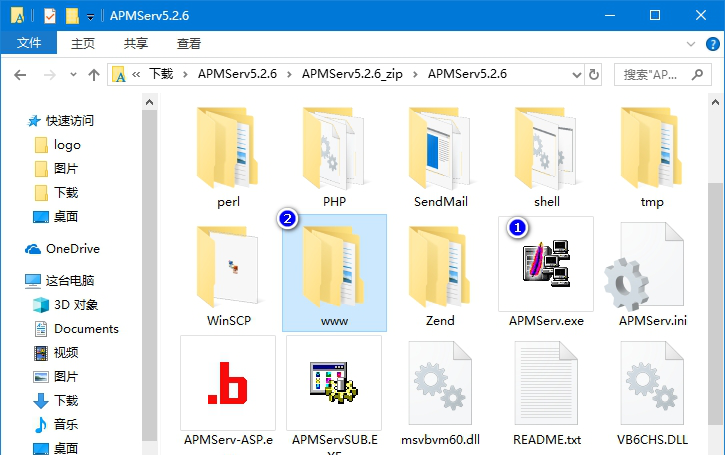Expand the ribbon with the chevron
This screenshot has height=473, width=725.
point(691,44)
